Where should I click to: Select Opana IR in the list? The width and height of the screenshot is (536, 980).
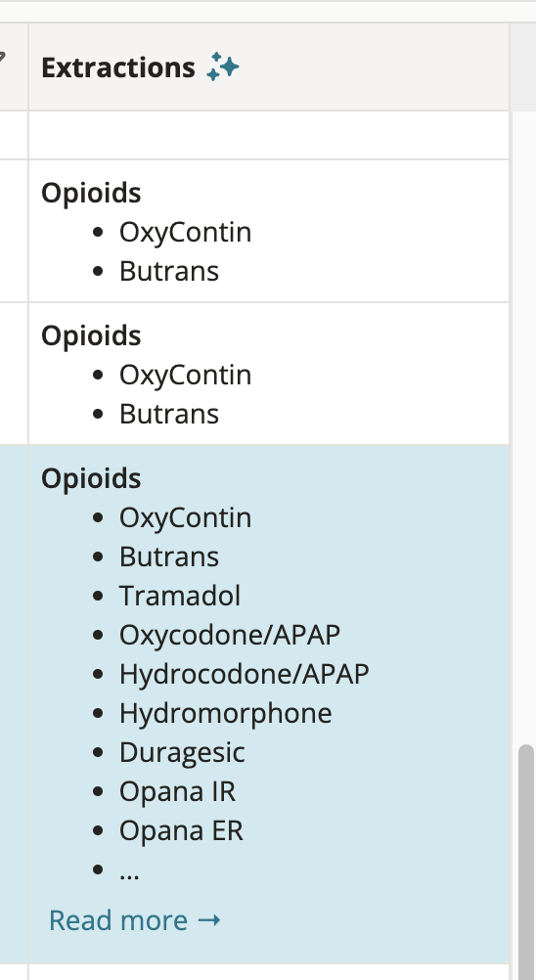[177, 792]
